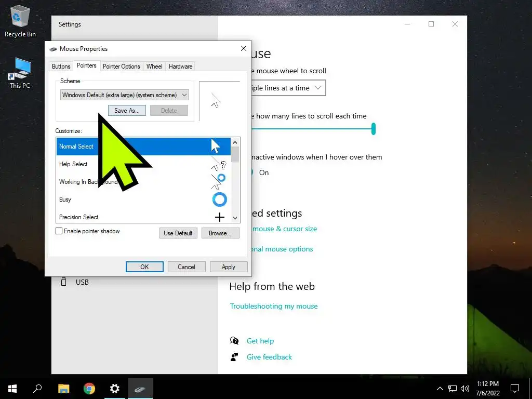The width and height of the screenshot is (532, 399).
Task: Pick the Working In Background cursor icon
Action: (219, 181)
